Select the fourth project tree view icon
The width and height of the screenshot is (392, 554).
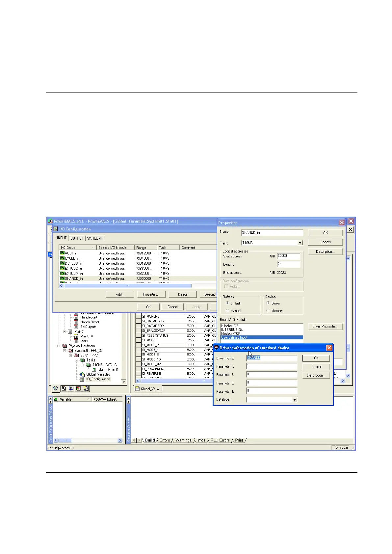click(x=78, y=388)
